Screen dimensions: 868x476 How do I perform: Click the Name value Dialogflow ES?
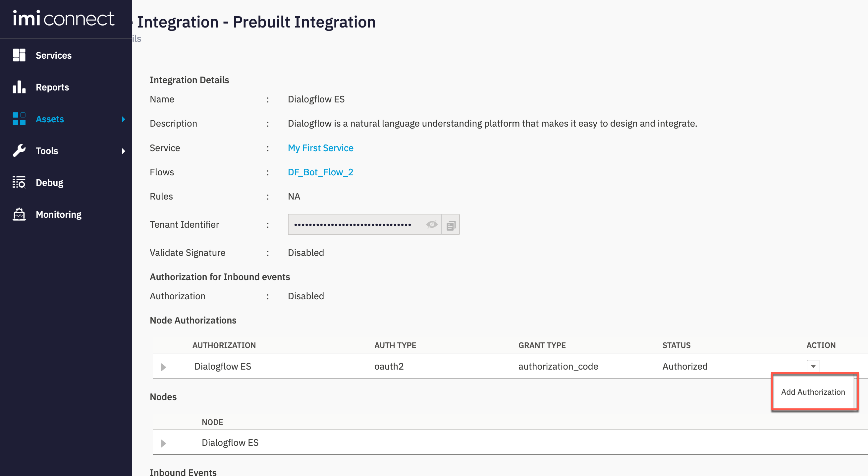point(316,99)
